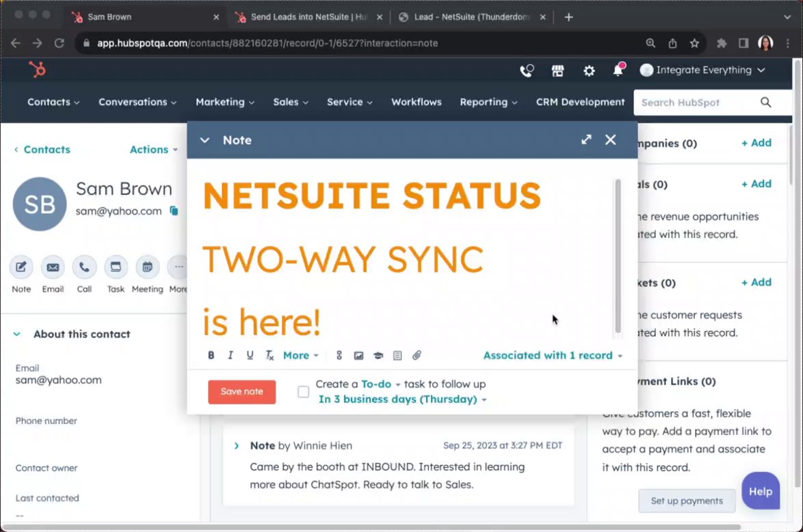Go to CRM Development
803x532 pixels.
click(x=580, y=102)
